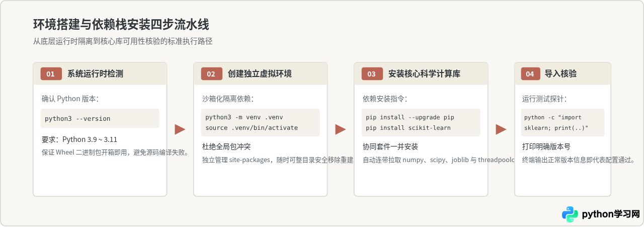Click the label 运行测试探针
The height and width of the screenshot is (227, 644).
click(544, 99)
